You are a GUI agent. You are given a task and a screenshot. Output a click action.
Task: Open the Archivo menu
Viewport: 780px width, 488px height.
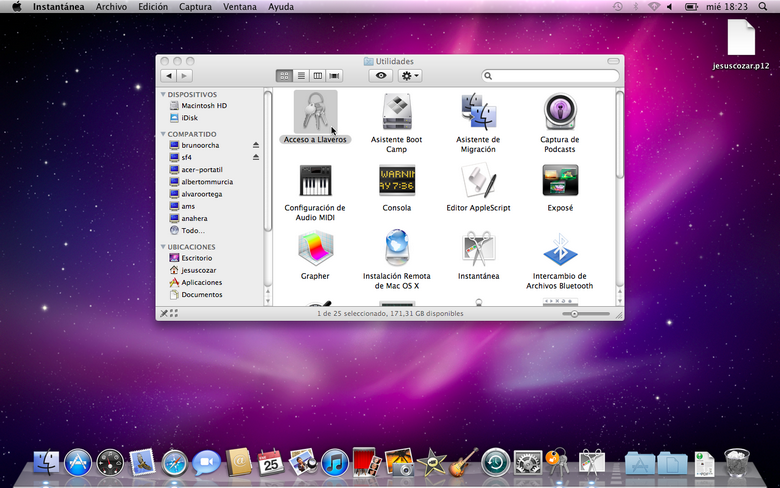111,7
